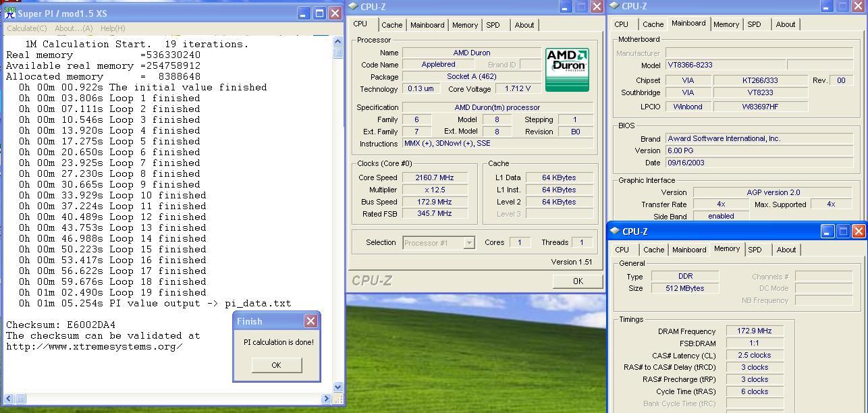The height and width of the screenshot is (413, 868).
Task: Click Super PI horizontal scrollbar left arrow
Action: click(8, 399)
